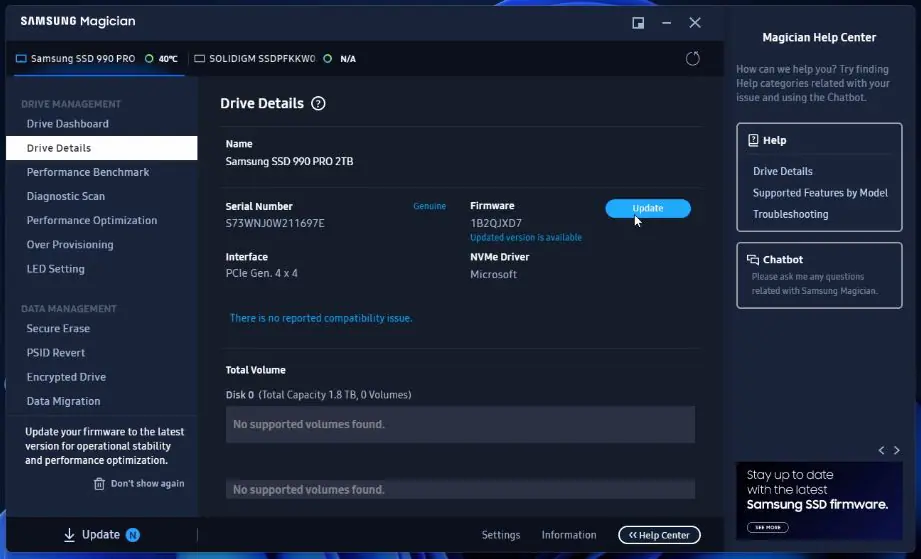Click the Microsoft NVMe Driver value
Image resolution: width=921 pixels, height=559 pixels.
[x=493, y=274]
